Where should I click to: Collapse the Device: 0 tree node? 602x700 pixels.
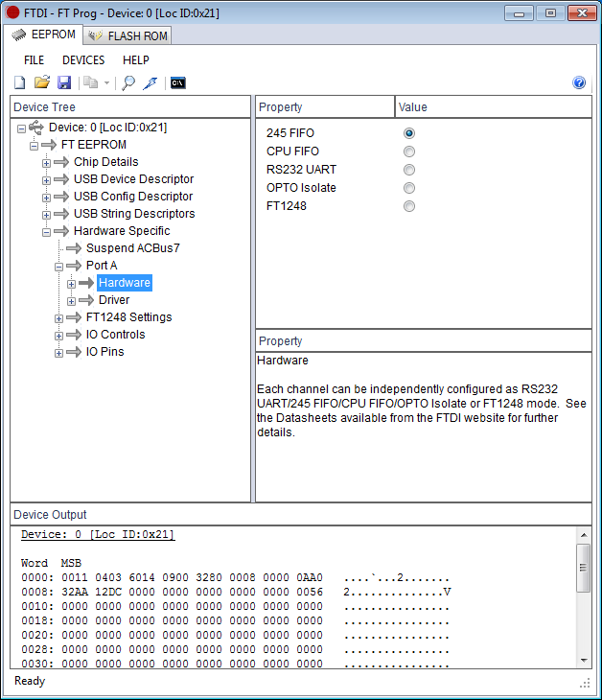(21, 128)
